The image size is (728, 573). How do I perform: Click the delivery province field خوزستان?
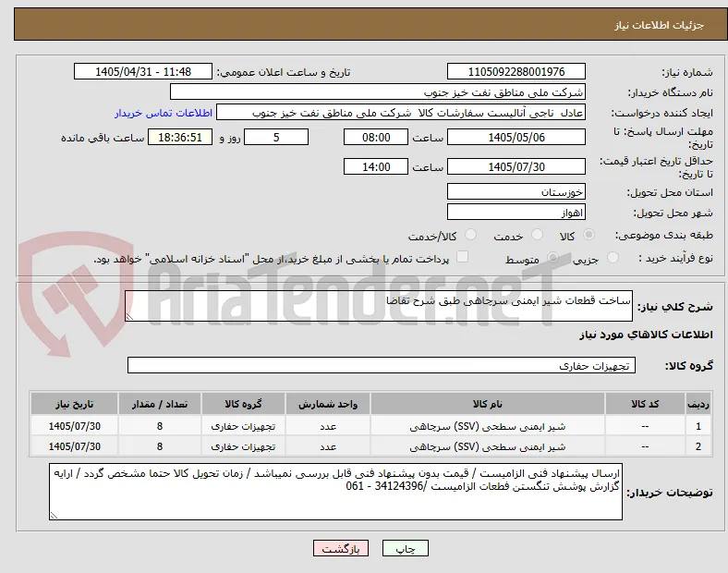pyautogui.click(x=516, y=191)
